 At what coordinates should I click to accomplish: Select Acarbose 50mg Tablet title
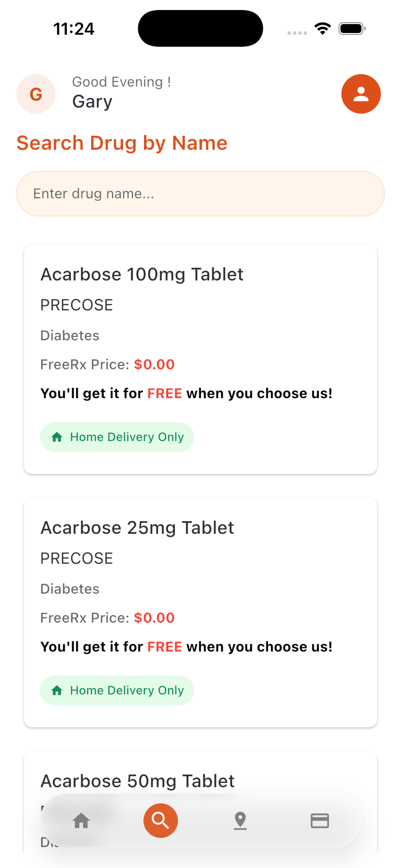(138, 781)
